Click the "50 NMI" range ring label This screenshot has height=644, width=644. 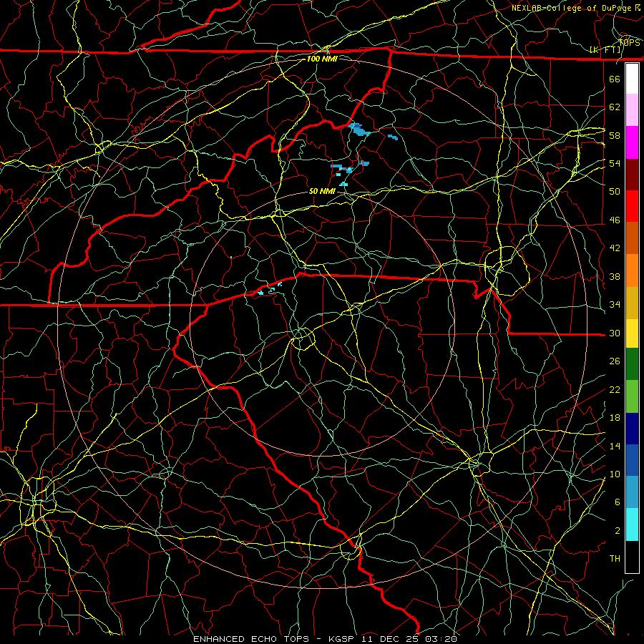click(x=322, y=191)
